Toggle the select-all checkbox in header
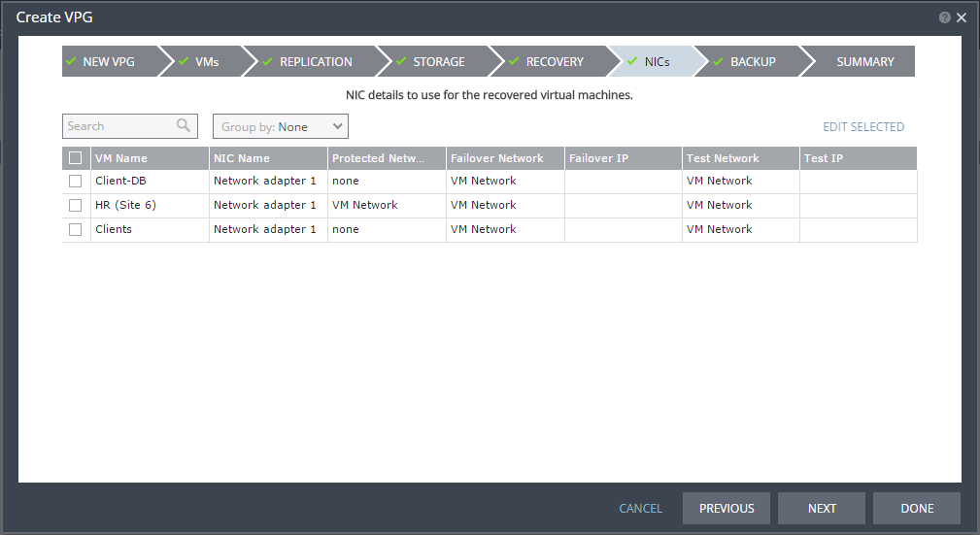 click(75, 158)
